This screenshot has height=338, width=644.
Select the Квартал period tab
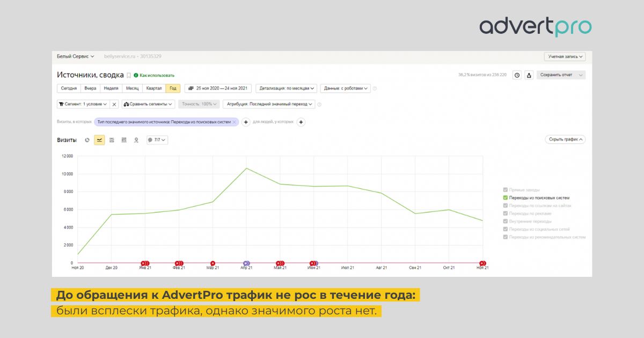pos(150,89)
